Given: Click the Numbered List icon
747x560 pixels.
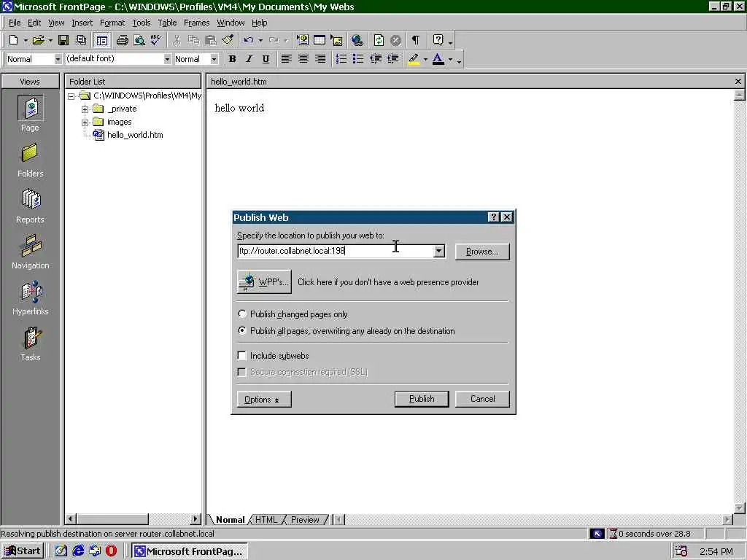Looking at the screenshot, I should click(341, 59).
